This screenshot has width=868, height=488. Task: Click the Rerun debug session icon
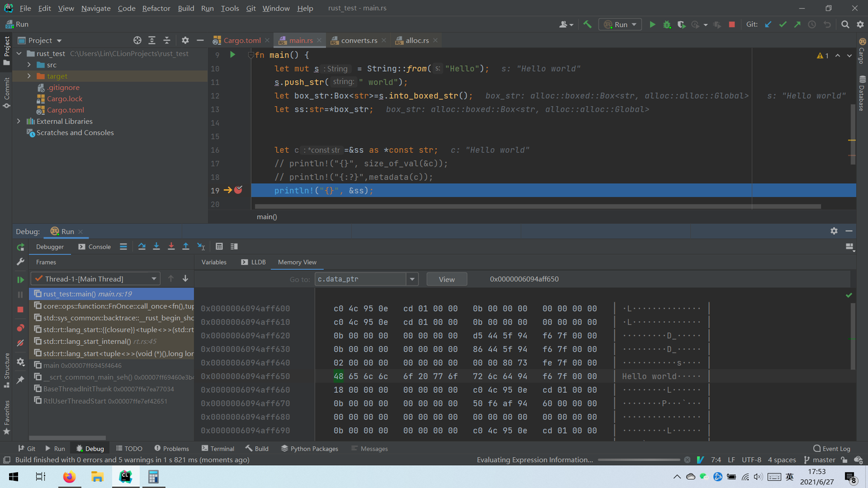coord(20,247)
